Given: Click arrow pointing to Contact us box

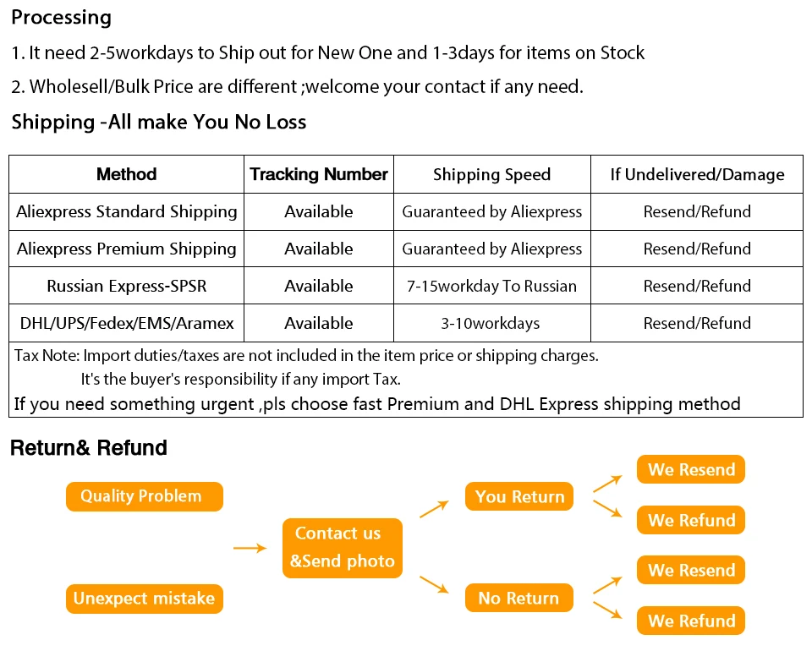Looking at the screenshot, I should point(250,548).
